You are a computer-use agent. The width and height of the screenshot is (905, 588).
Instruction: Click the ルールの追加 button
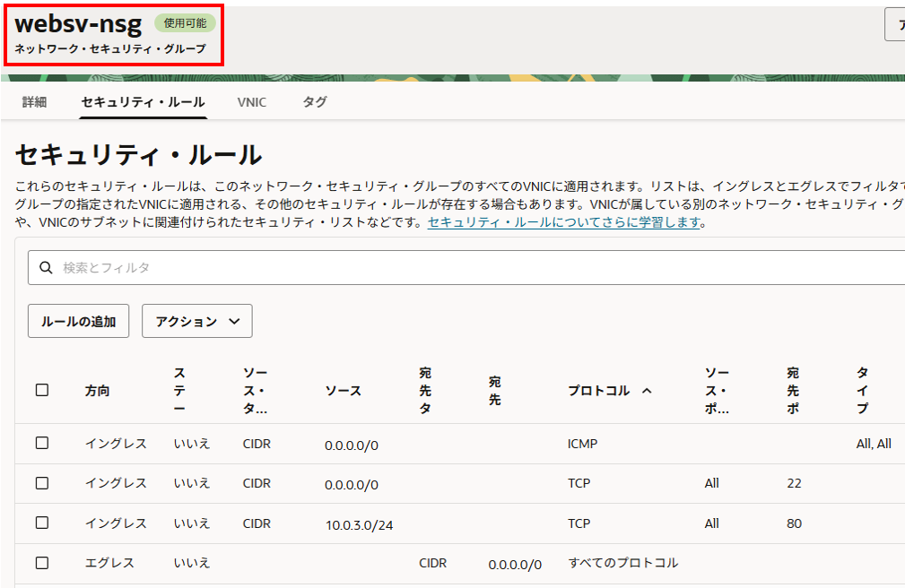tap(78, 321)
